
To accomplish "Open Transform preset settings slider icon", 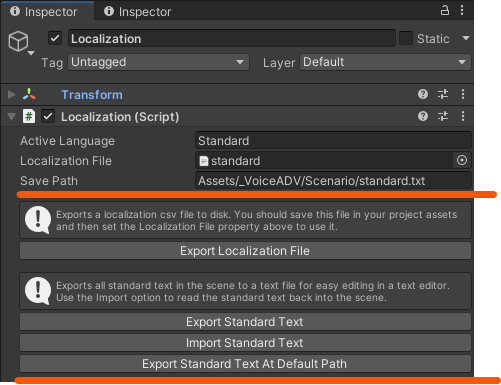I will 443,94.
